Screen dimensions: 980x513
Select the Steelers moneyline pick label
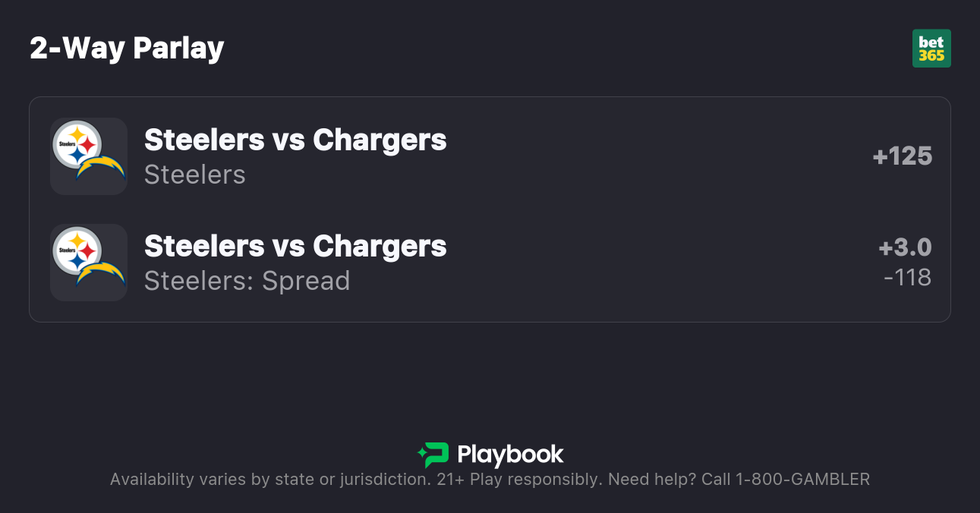[195, 175]
